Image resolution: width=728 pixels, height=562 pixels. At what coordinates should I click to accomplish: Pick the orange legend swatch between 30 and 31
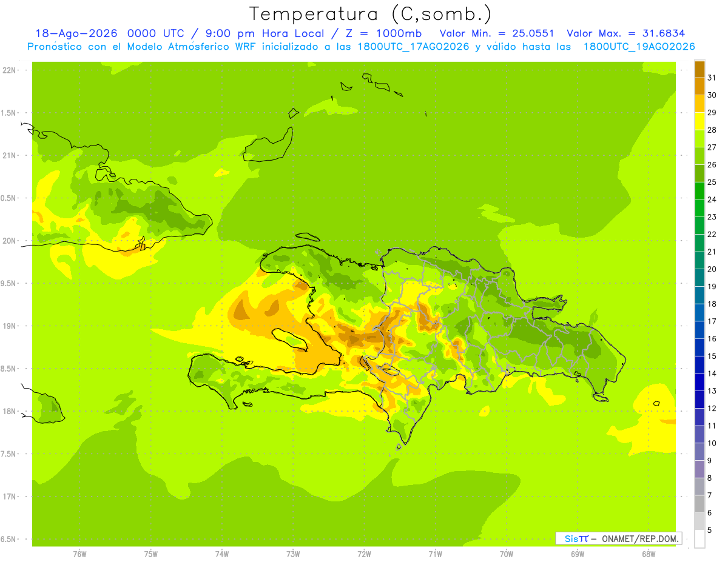click(x=699, y=86)
